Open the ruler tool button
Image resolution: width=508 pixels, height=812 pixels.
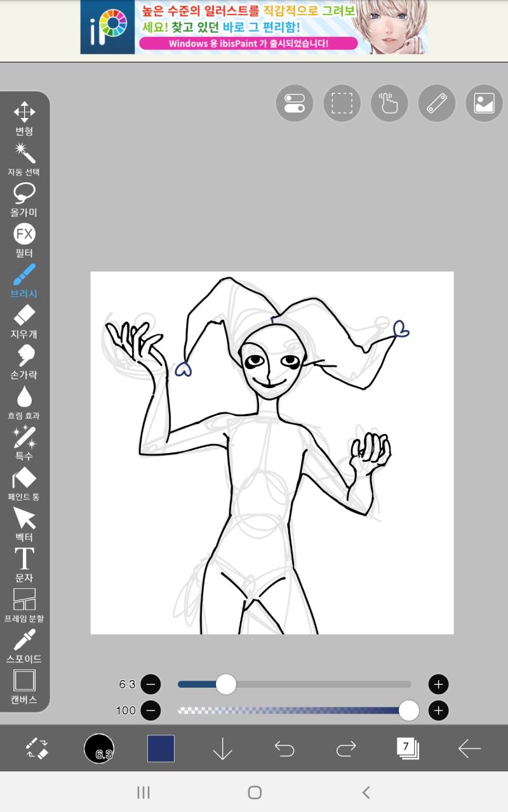pyautogui.click(x=437, y=103)
